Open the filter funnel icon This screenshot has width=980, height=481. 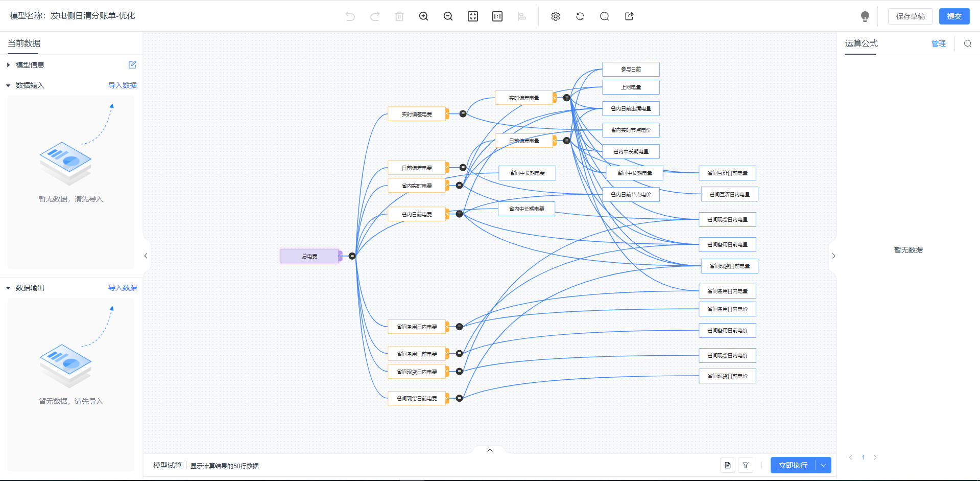746,465
